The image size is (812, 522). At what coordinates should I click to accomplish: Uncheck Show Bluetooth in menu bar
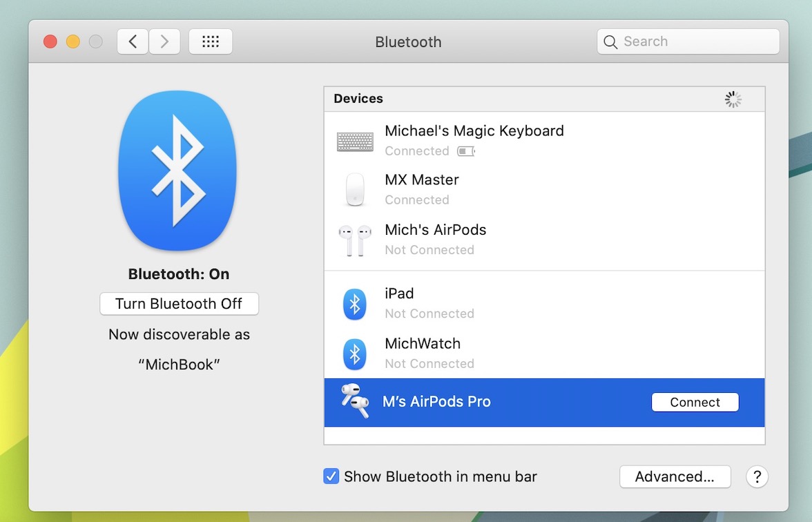pos(331,476)
